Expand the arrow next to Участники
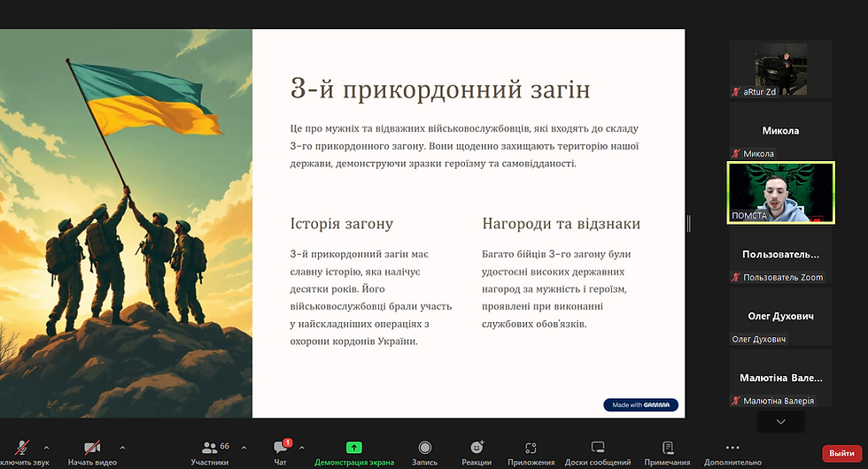This screenshot has width=868, height=469. pyautogui.click(x=244, y=448)
